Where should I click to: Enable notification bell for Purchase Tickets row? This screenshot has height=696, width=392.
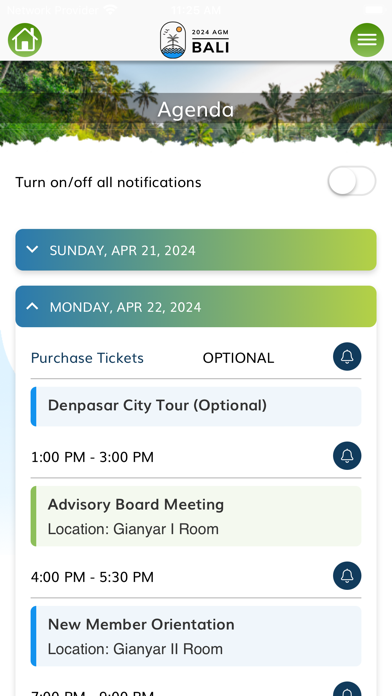tap(347, 356)
